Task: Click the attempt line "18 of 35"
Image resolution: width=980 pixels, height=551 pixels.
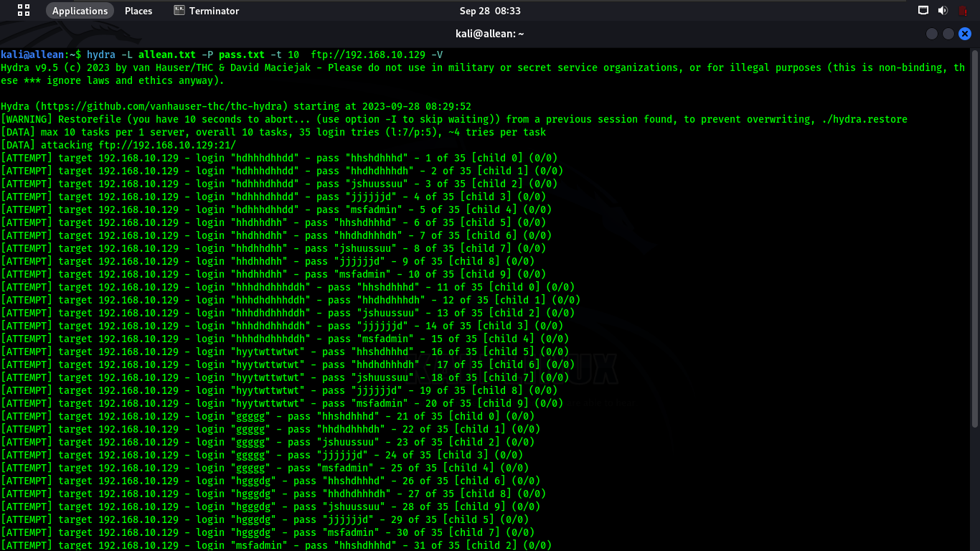Action: (285, 377)
